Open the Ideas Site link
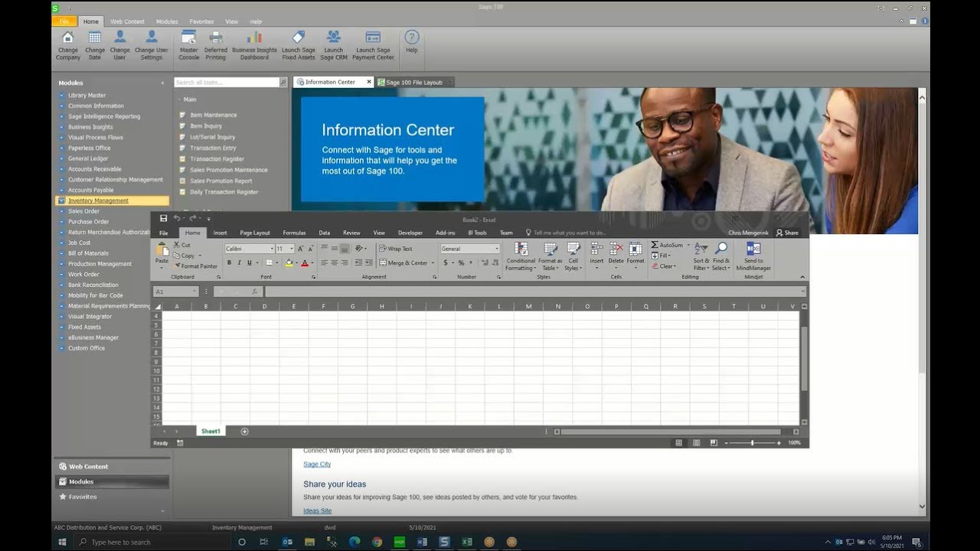Screen dimensions: 980x551 coord(317,510)
